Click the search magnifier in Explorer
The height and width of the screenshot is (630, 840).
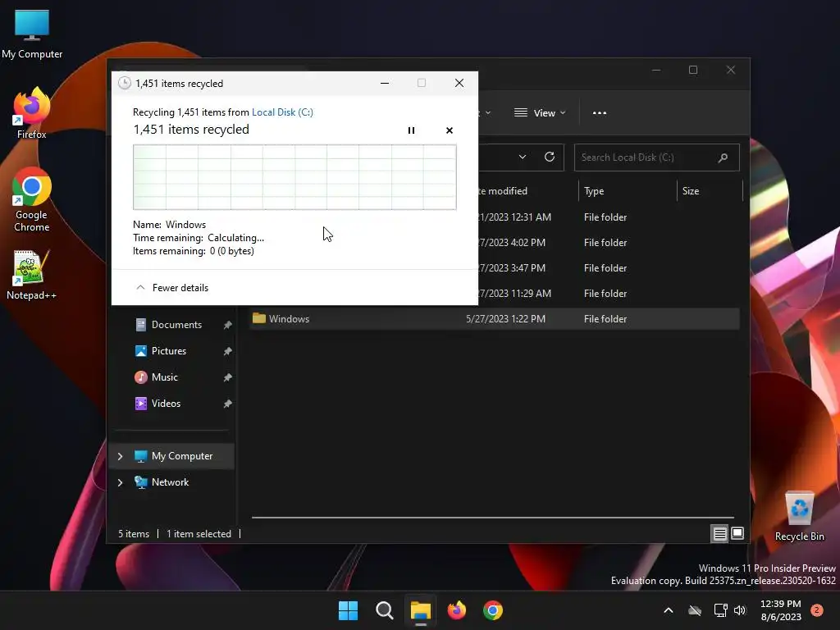(723, 157)
